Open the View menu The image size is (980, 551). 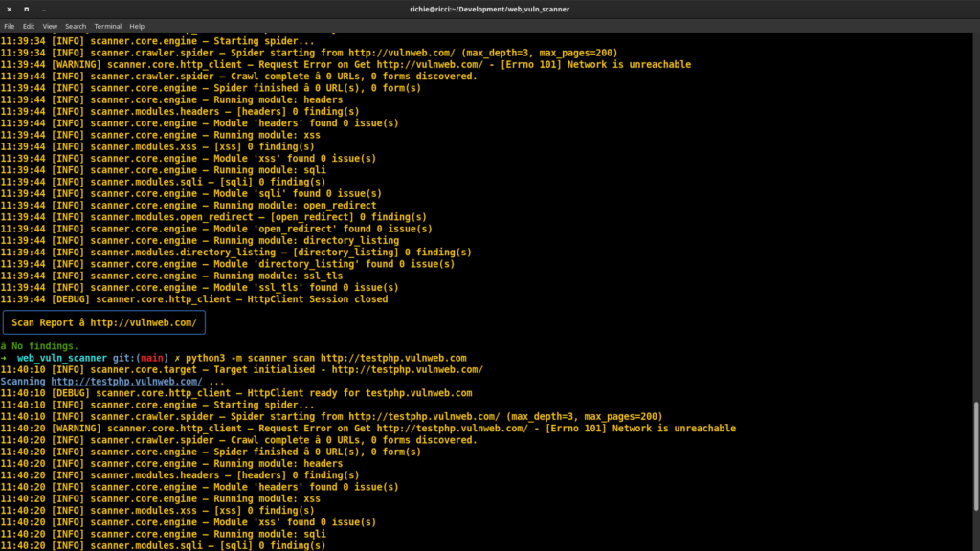[50, 26]
